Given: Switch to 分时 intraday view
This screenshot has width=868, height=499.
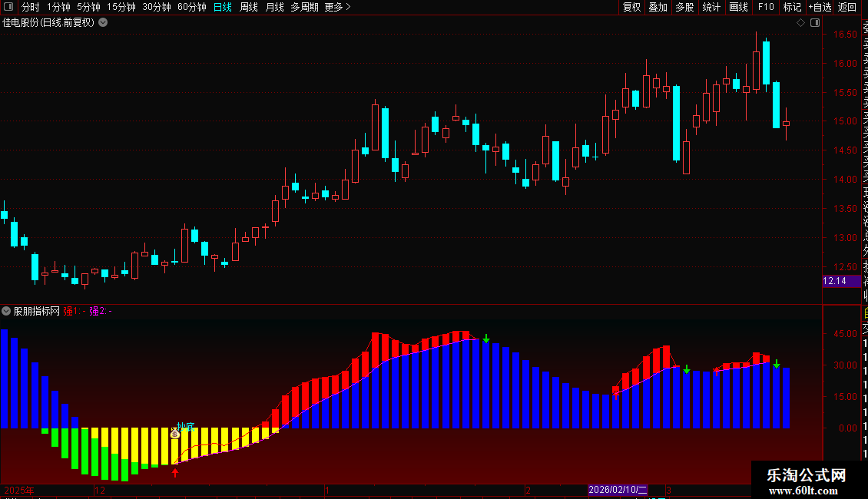Looking at the screenshot, I should (x=31, y=7).
